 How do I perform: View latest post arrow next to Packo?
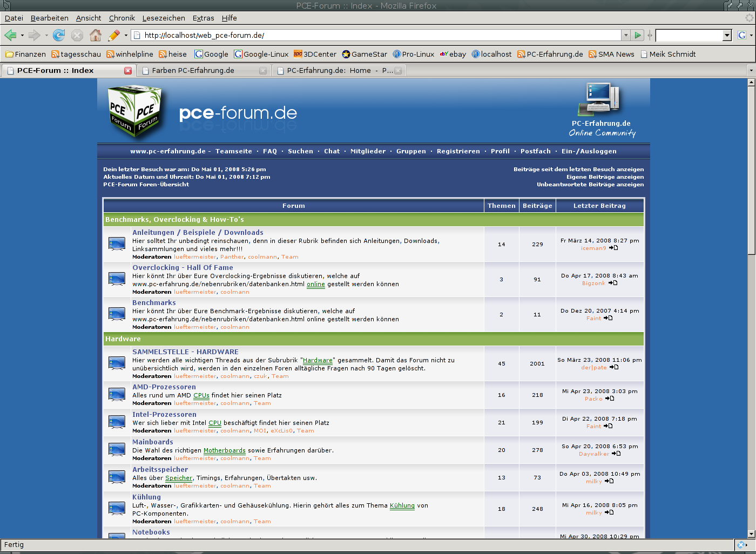610,399
